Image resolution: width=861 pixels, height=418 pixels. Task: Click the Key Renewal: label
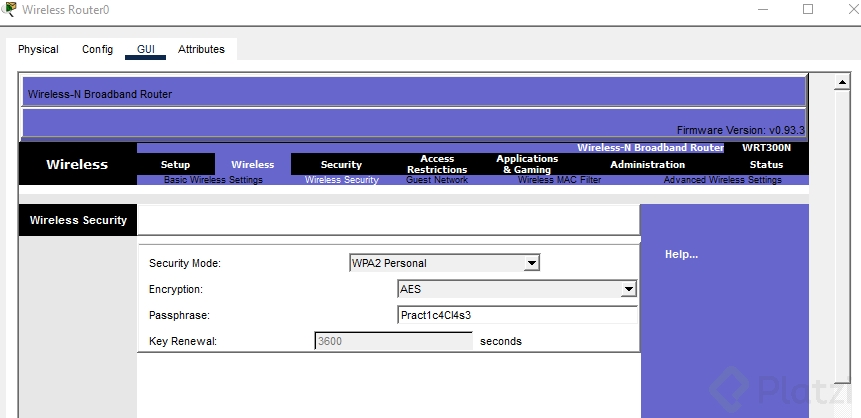coord(183,341)
